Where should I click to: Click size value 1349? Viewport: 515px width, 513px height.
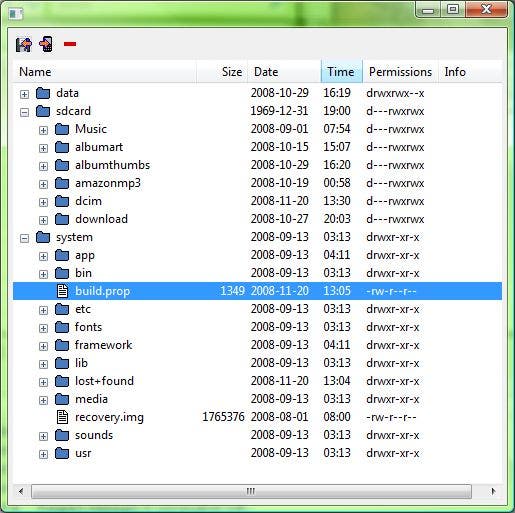pyautogui.click(x=233, y=291)
